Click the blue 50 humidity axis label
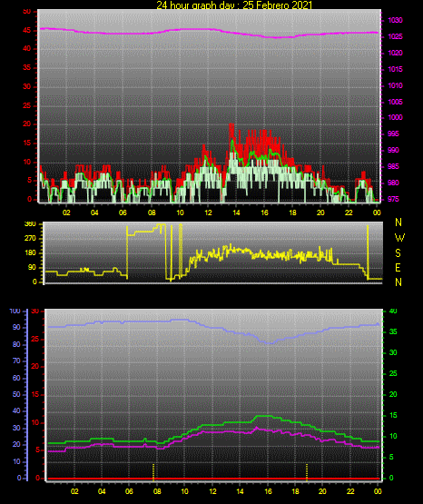This screenshot has width=423, height=504. click(x=16, y=394)
